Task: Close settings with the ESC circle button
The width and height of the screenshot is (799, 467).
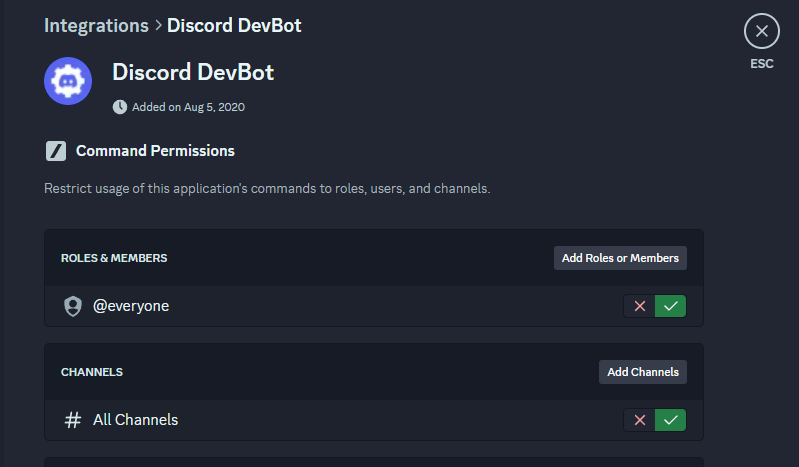Action: (x=761, y=31)
